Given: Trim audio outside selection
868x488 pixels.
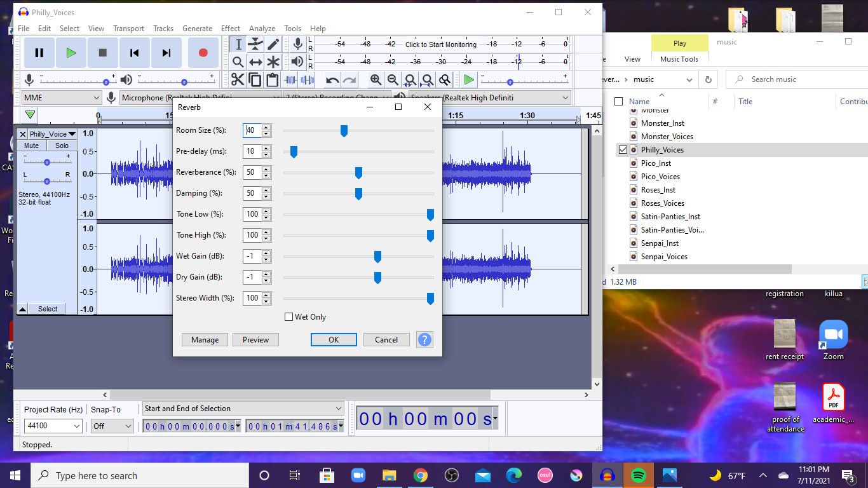Looking at the screenshot, I should click(290, 79).
